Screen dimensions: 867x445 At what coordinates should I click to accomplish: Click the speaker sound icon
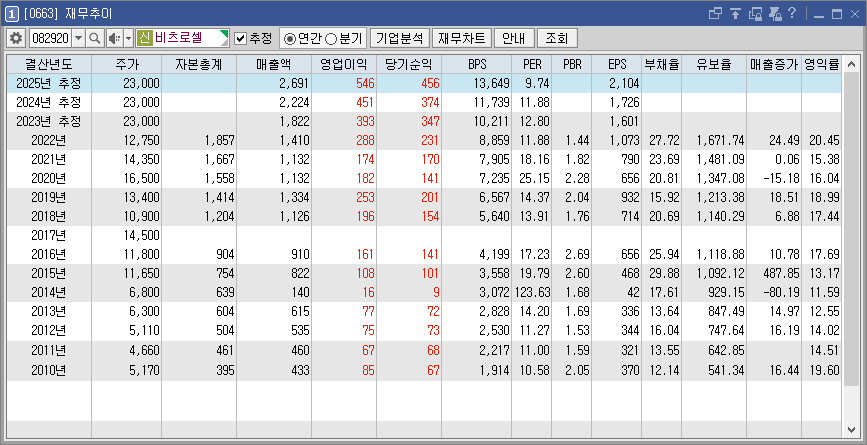(114, 38)
